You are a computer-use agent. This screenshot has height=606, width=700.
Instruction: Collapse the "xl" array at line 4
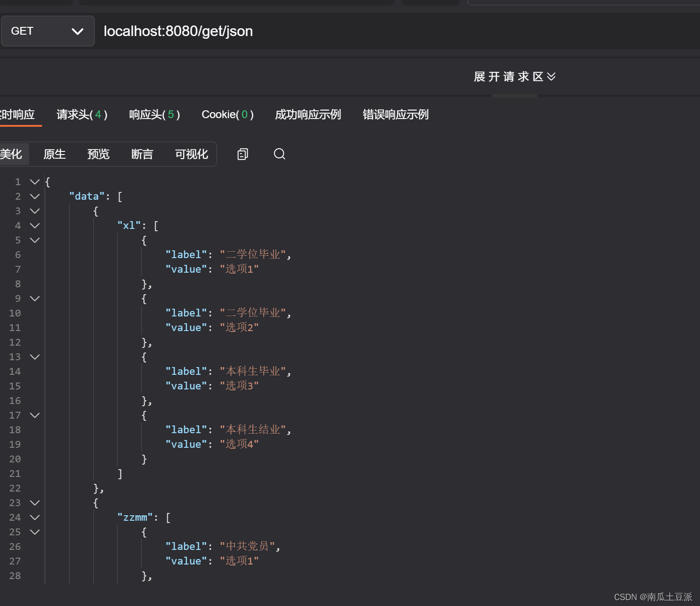[x=35, y=226]
